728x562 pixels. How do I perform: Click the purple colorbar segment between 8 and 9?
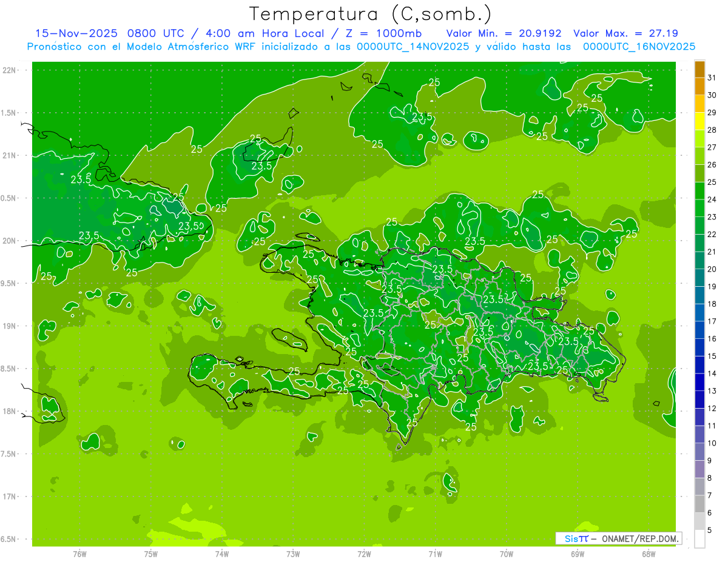(699, 469)
